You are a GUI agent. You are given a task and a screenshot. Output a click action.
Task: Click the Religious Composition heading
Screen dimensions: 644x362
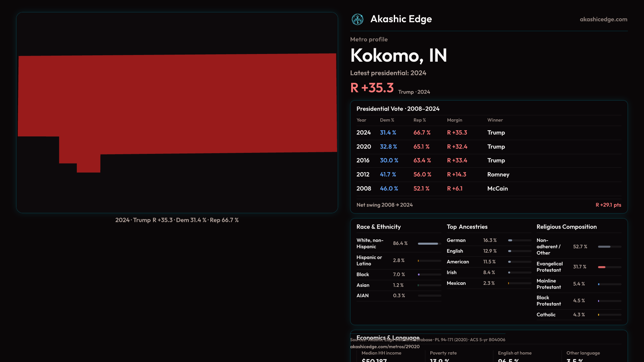pos(566,227)
